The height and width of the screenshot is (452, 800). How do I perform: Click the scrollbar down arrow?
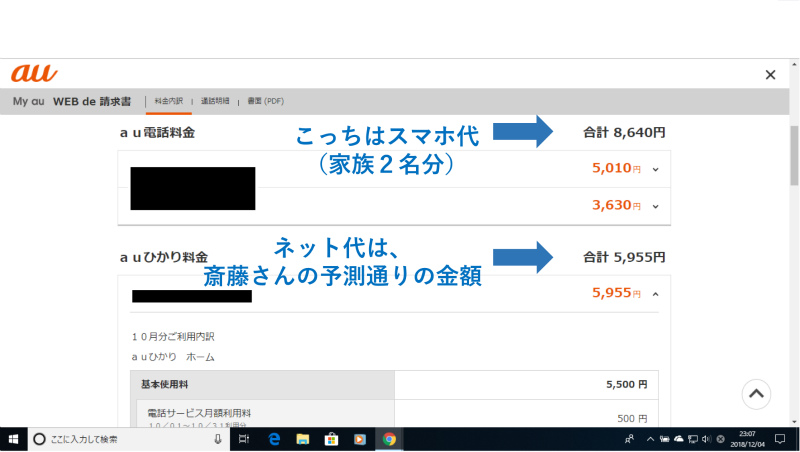click(794, 422)
